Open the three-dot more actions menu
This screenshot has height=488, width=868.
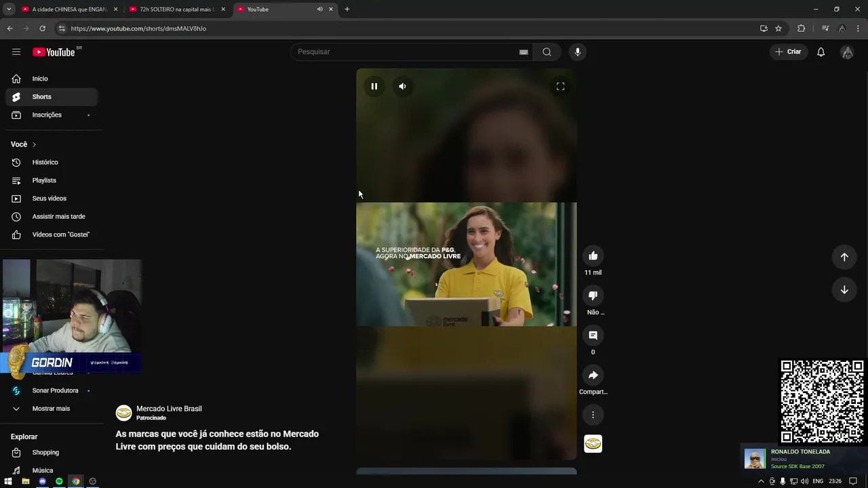point(593,415)
